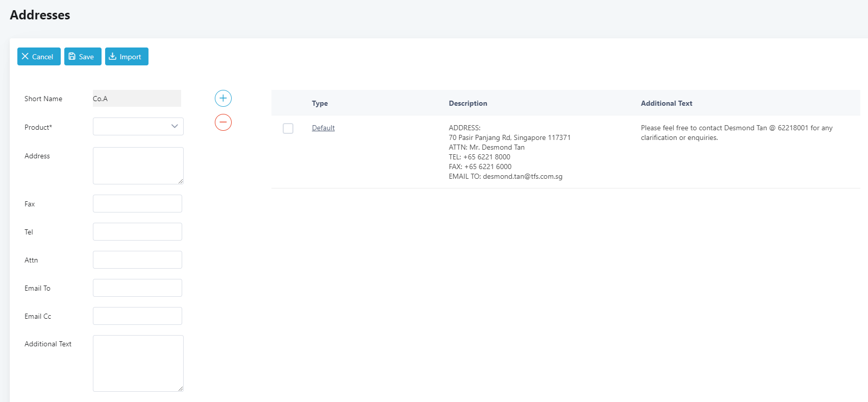Open the Product dropdown

[138, 127]
